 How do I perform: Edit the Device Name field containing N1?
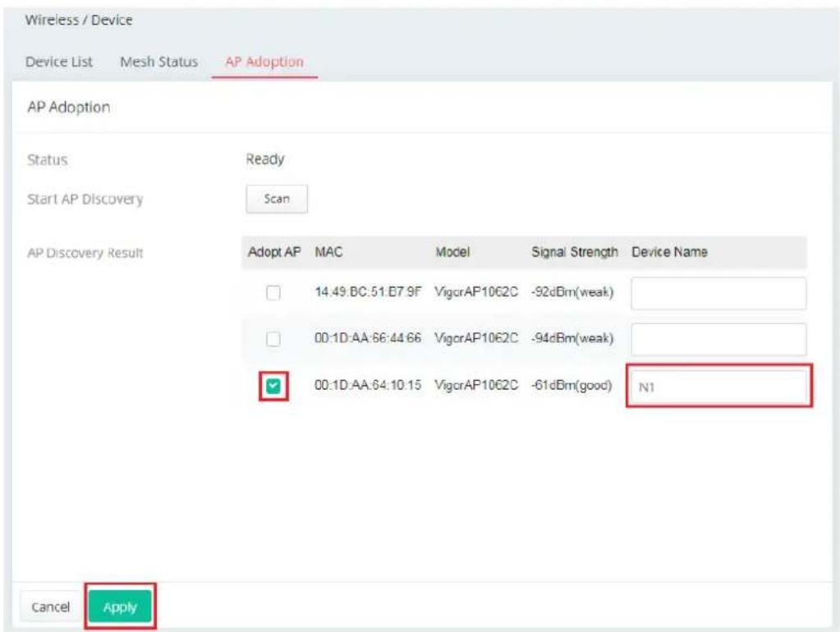point(718,386)
